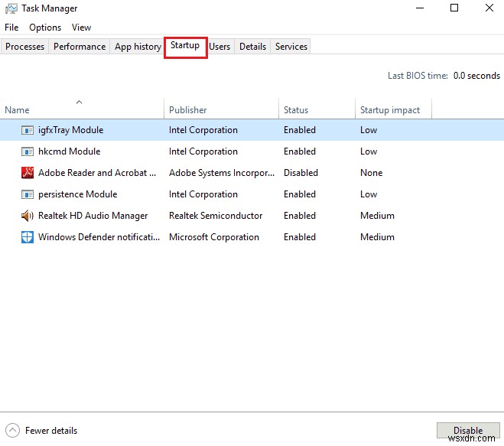Click the persistence Module icon
504x446 pixels.
28,194
